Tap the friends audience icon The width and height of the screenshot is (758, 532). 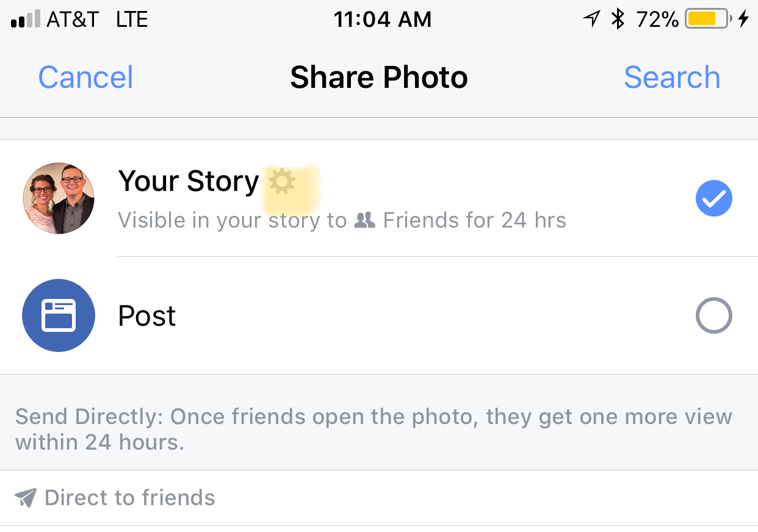click(364, 220)
